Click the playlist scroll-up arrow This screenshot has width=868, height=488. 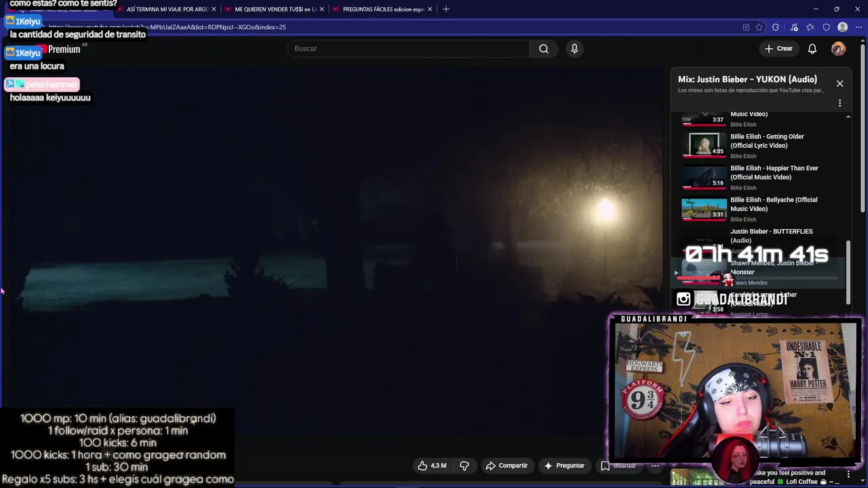click(x=848, y=117)
